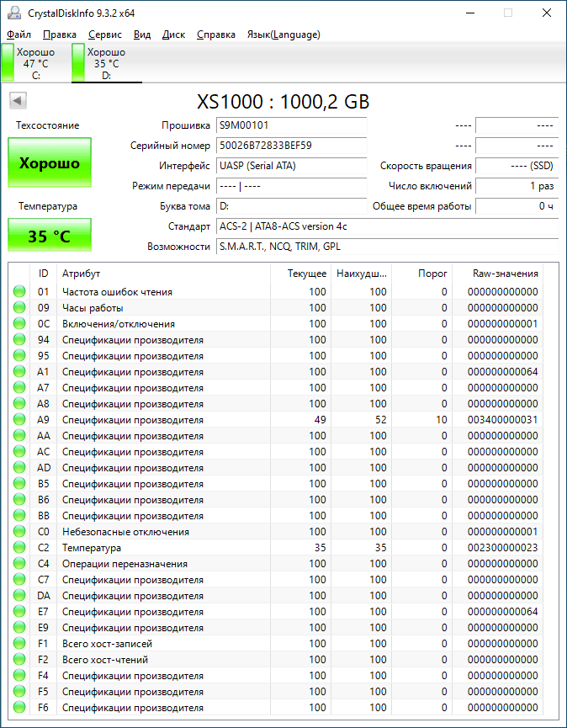567x728 pixels.
Task: Click the Порог column header
Action: (421, 274)
